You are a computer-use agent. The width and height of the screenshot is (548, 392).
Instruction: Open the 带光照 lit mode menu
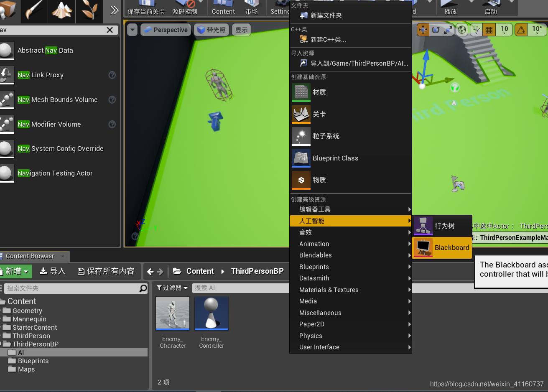(212, 30)
